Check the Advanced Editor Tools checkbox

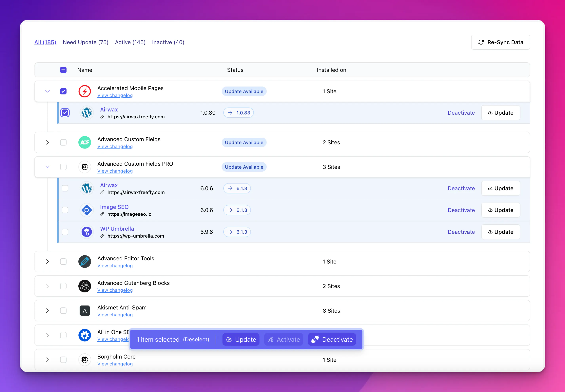coord(63,262)
